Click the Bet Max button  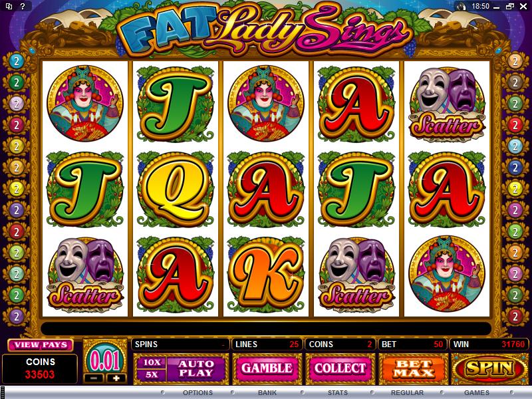click(413, 368)
